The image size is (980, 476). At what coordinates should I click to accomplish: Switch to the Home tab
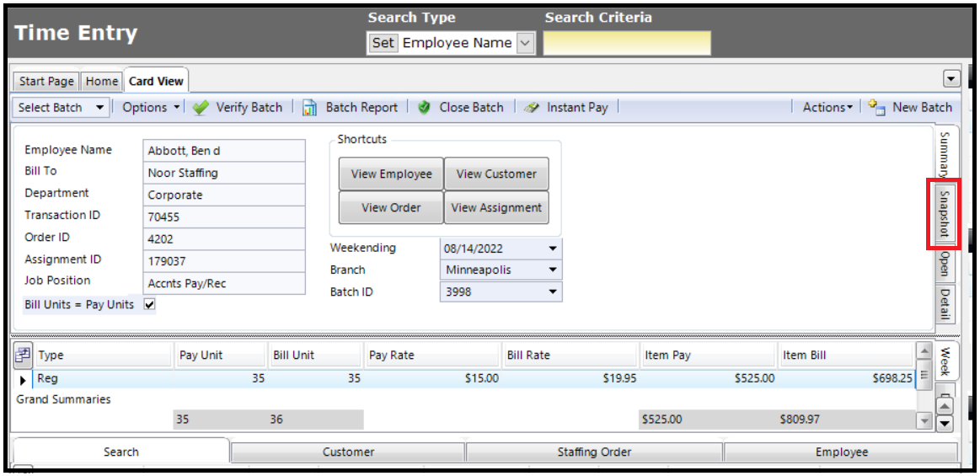[x=102, y=81]
